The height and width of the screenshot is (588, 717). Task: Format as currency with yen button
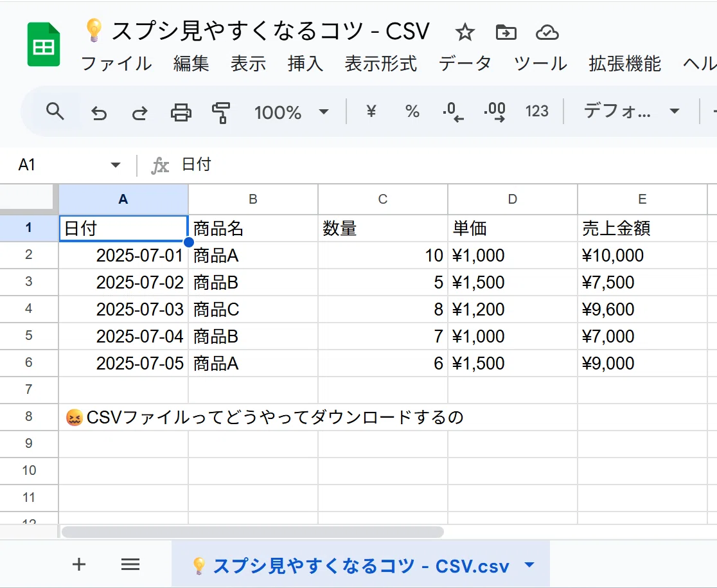(x=371, y=111)
